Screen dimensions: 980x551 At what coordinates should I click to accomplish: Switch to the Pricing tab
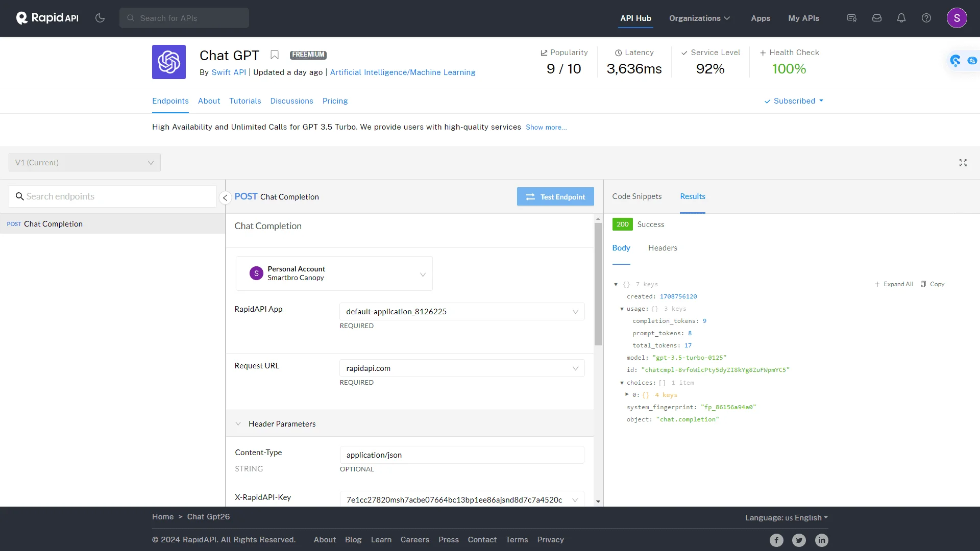tap(335, 101)
